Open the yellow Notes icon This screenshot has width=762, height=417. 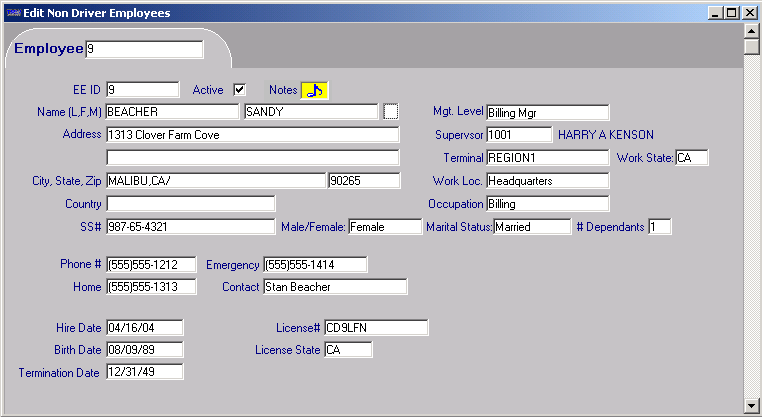(x=314, y=90)
